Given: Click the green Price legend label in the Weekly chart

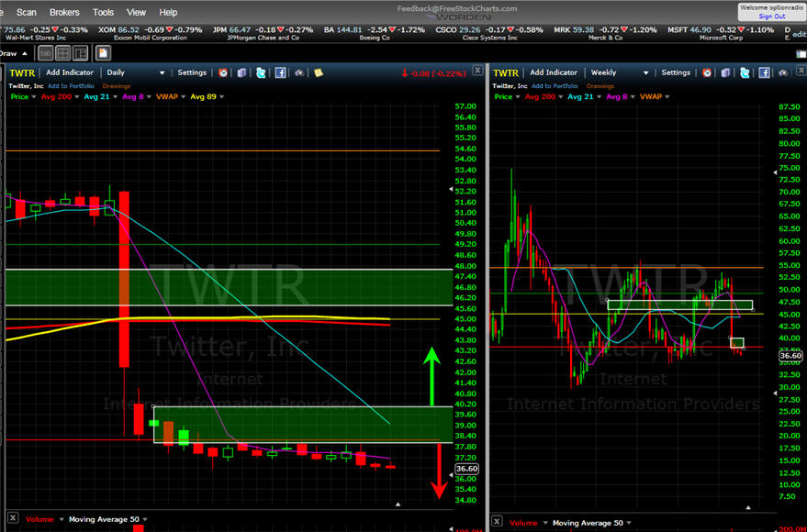Looking at the screenshot, I should 503,96.
